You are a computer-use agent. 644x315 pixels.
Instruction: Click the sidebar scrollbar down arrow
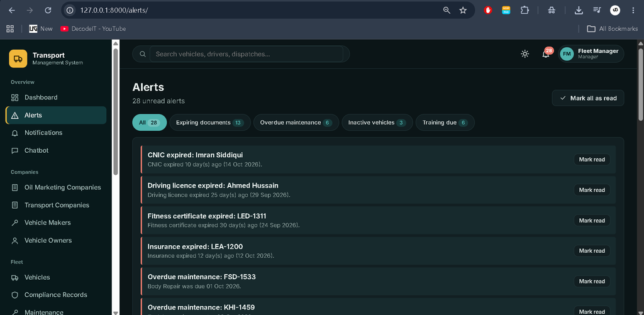pyautogui.click(x=116, y=312)
